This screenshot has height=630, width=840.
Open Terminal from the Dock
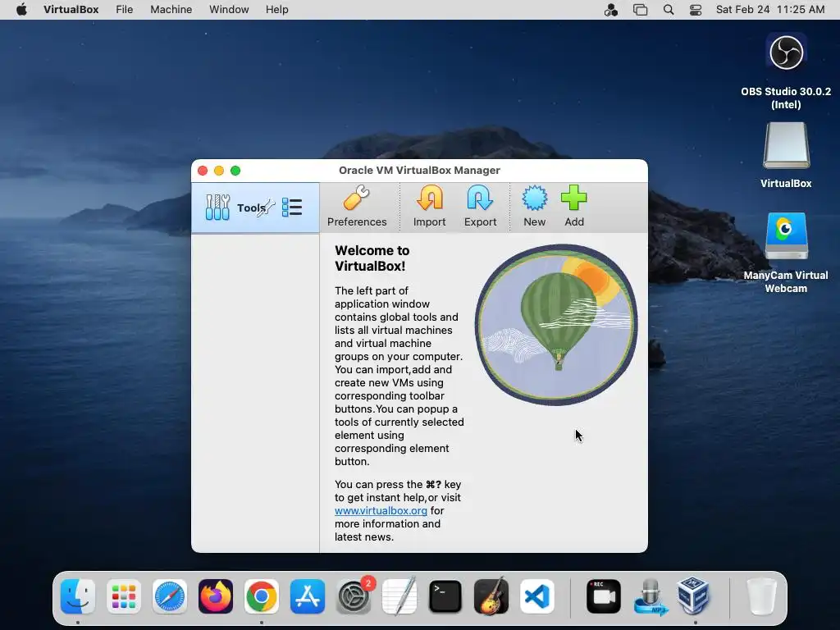445,596
